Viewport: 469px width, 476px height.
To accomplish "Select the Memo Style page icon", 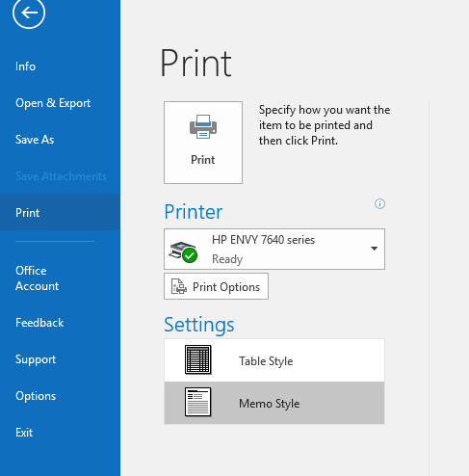I will click(198, 402).
